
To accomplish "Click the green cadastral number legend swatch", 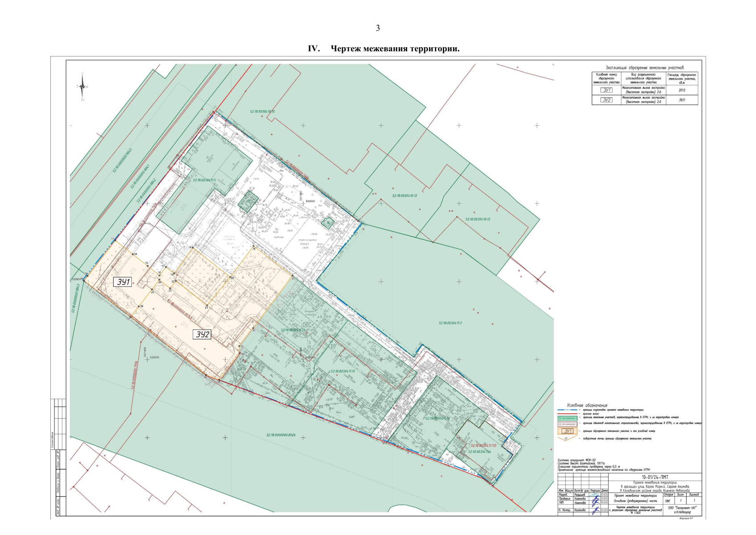I will [x=567, y=418].
